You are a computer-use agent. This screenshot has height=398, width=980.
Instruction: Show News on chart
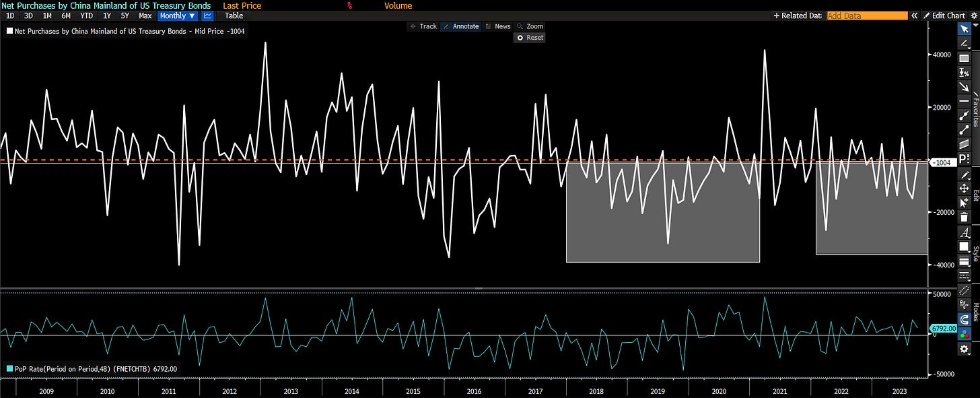click(x=498, y=26)
